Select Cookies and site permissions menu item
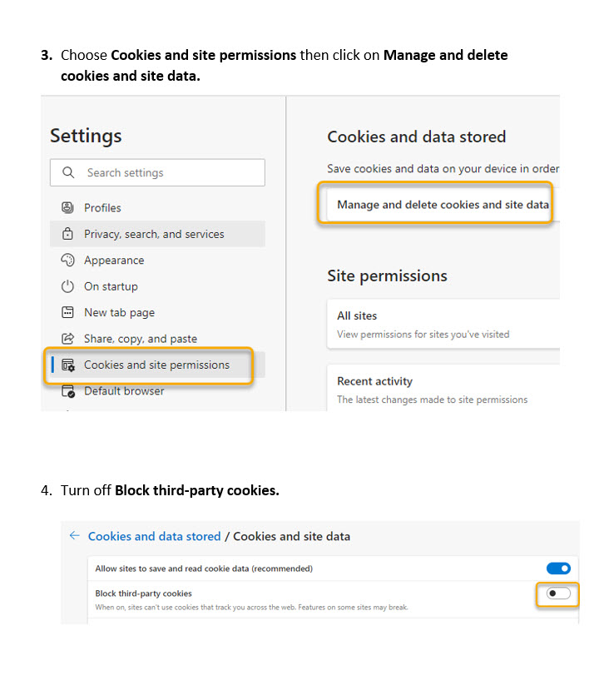Viewport: 604px width, 700px height. [x=156, y=365]
